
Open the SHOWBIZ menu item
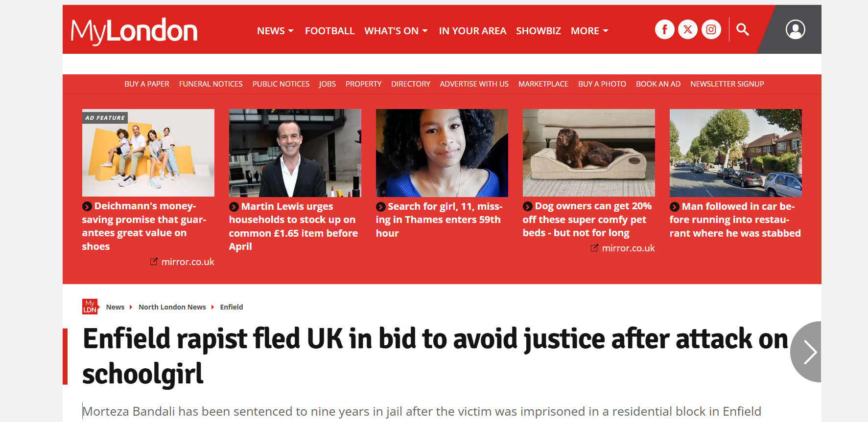point(539,31)
